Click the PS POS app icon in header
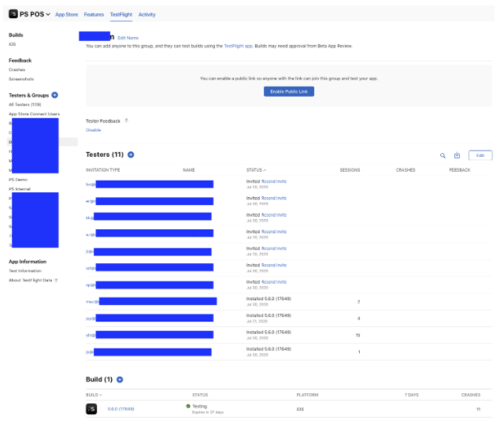504x428 pixels. click(13, 14)
